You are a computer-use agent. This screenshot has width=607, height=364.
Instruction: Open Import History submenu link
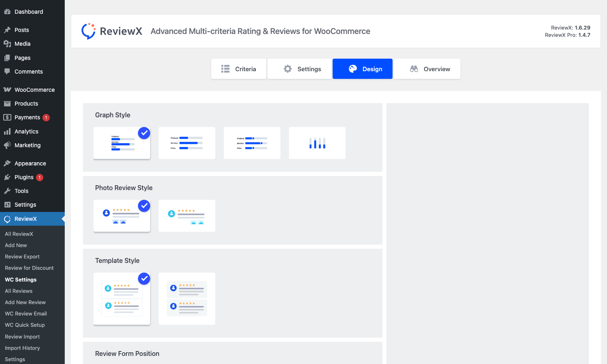tap(22, 348)
